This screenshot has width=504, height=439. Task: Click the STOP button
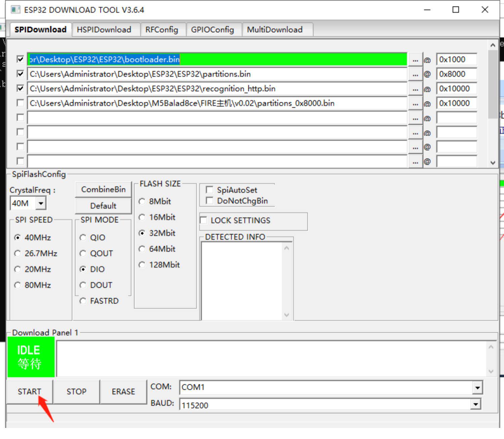(77, 392)
